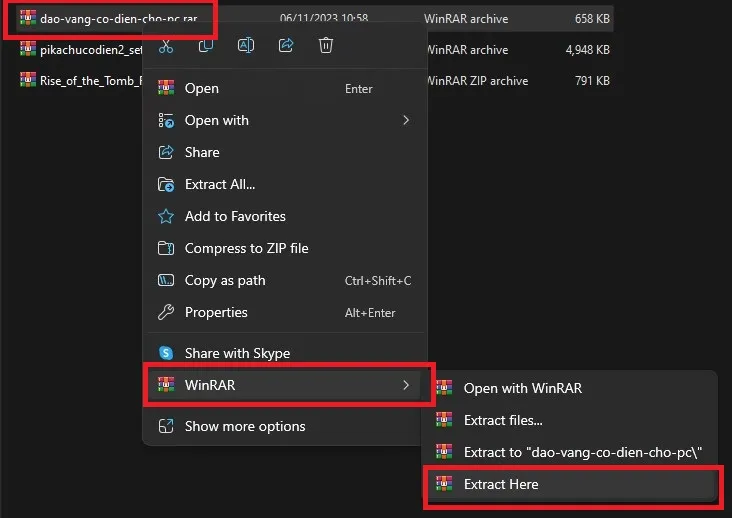The image size is (732, 518).
Task: Select Copy as path
Action: click(285, 280)
